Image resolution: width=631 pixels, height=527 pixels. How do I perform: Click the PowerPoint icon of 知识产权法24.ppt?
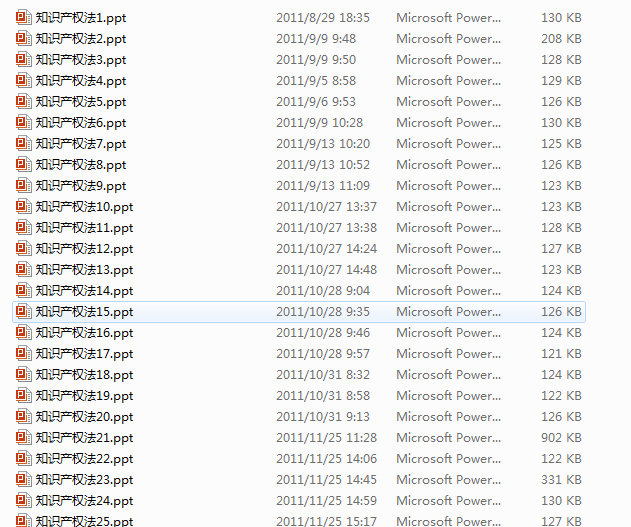click(x=24, y=500)
